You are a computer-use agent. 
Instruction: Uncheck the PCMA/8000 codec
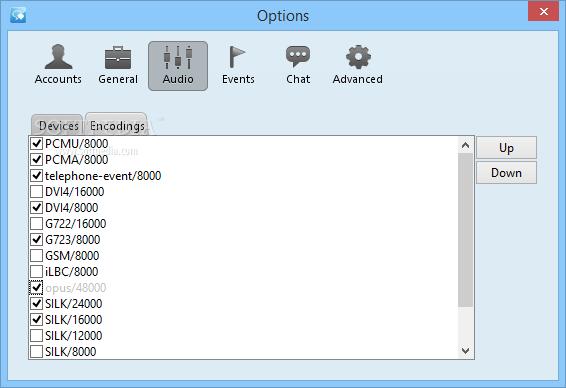point(36,160)
